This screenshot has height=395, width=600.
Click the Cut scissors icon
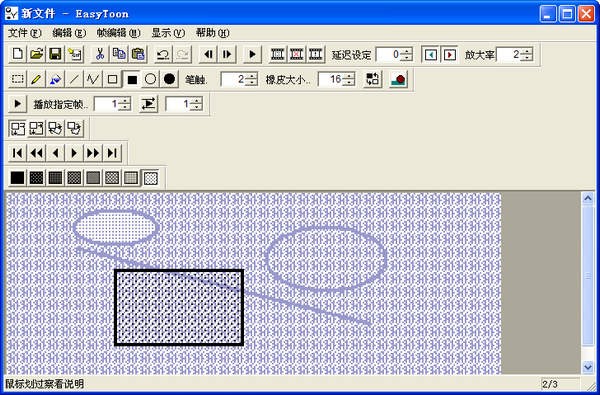(x=100, y=54)
